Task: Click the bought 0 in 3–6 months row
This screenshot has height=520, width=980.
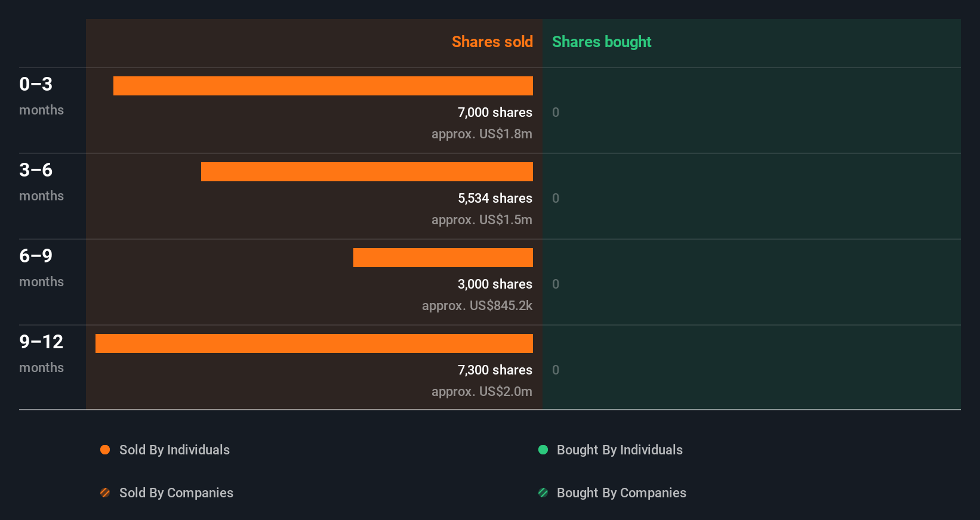Action: [556, 198]
